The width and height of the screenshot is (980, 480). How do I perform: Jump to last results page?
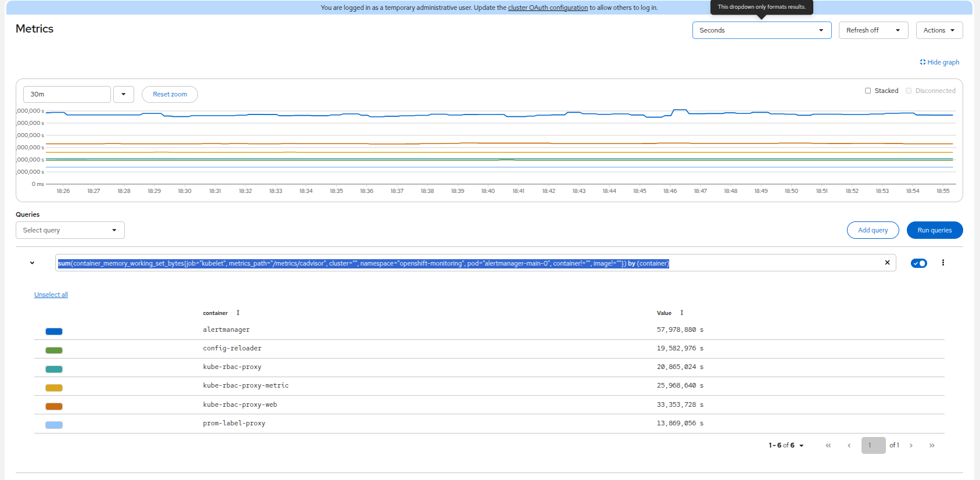pyautogui.click(x=932, y=445)
